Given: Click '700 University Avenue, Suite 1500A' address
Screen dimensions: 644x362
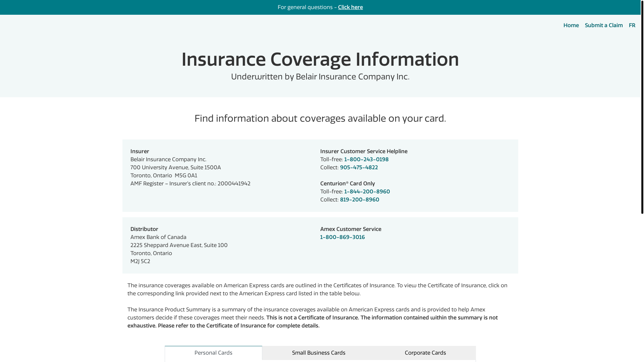Looking at the screenshot, I should (x=175, y=167).
